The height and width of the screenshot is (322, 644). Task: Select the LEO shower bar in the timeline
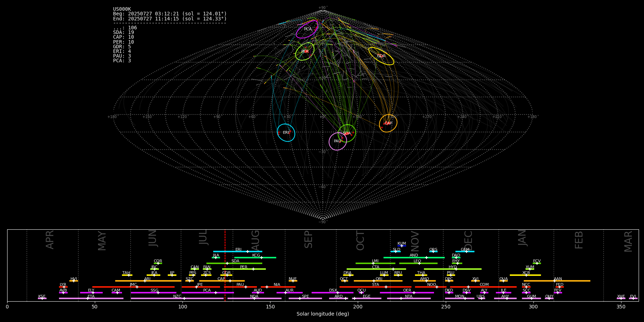point(418,263)
